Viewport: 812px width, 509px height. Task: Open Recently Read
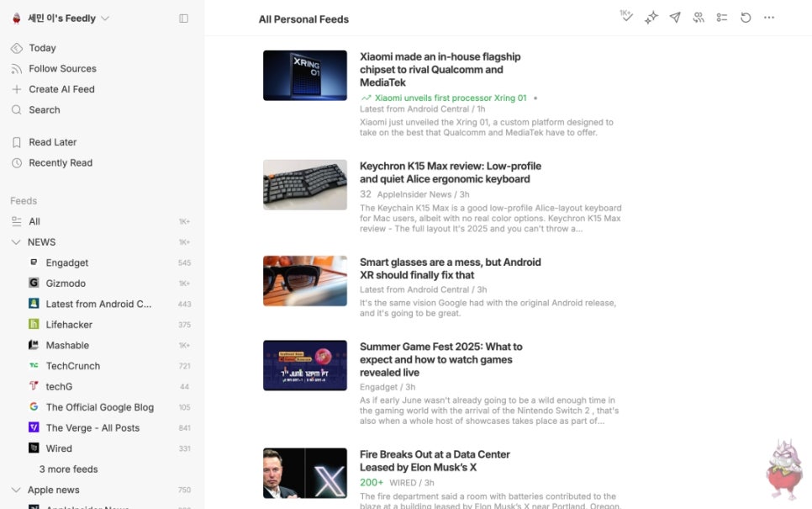pyautogui.click(x=61, y=162)
